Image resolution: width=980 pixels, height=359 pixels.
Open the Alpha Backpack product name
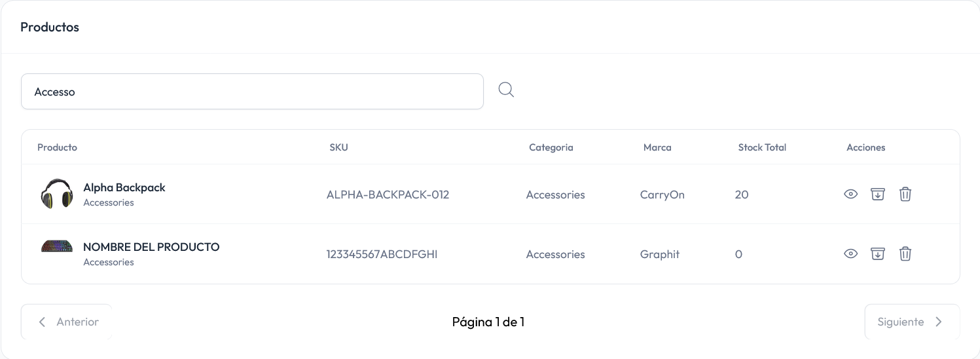pos(124,187)
